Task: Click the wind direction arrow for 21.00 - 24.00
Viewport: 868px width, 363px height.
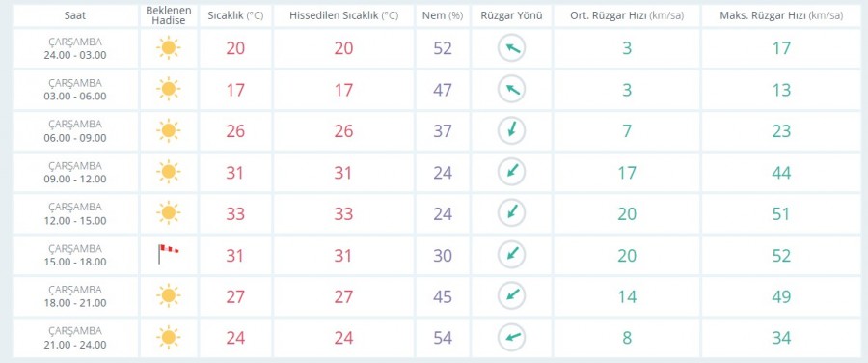Action: (x=511, y=338)
